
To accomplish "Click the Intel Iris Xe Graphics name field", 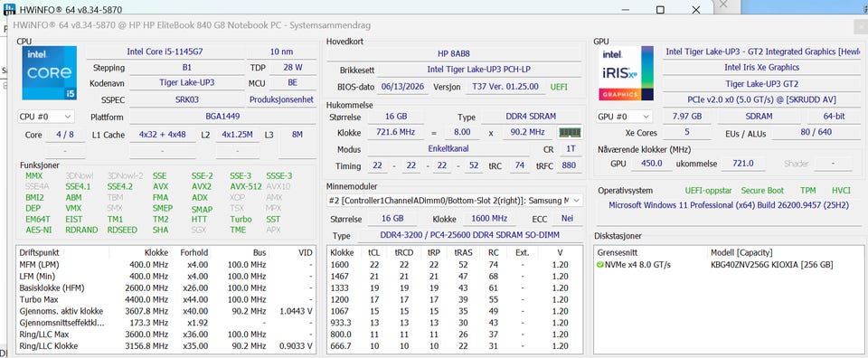I will 761,67.
